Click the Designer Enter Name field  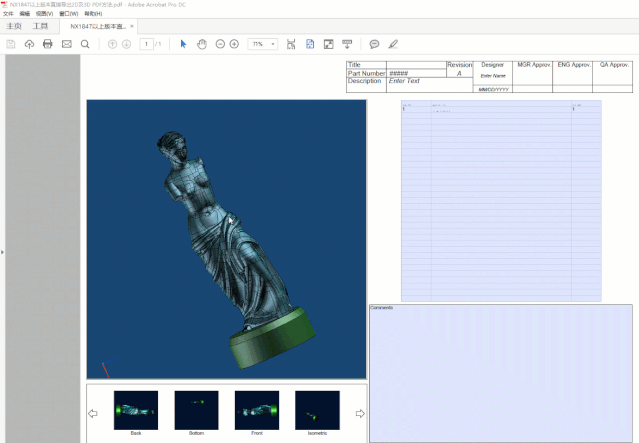493,76
